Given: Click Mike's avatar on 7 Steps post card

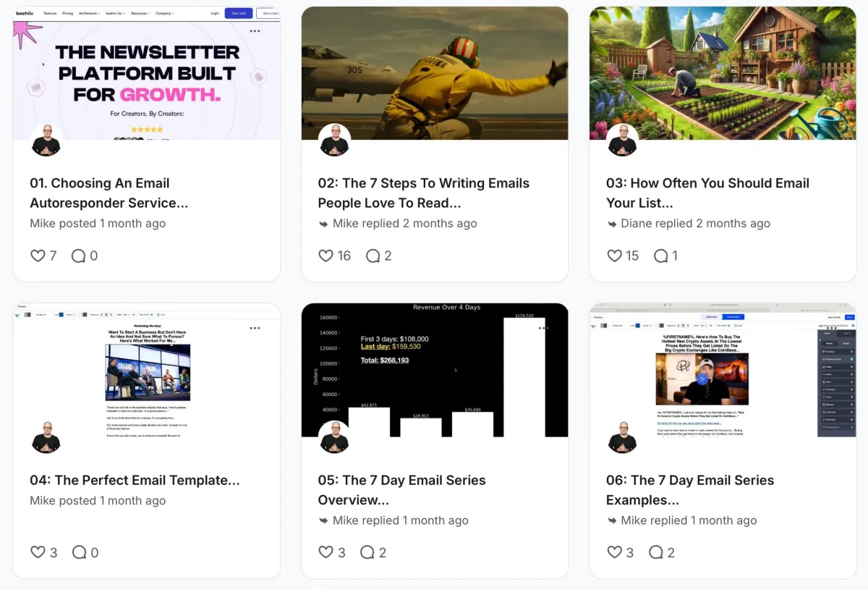Looking at the screenshot, I should [x=335, y=140].
